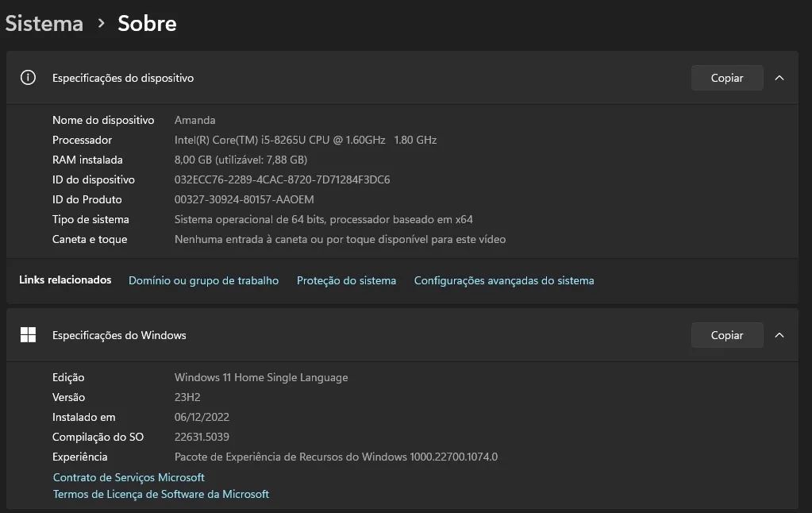Open Domínio ou grupo de trabalho link

(x=203, y=280)
